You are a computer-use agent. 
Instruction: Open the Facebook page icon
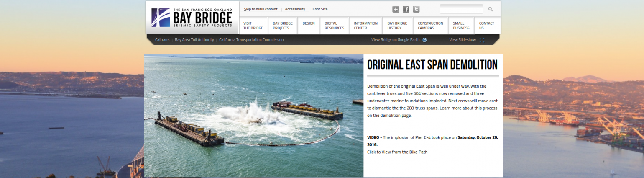[406, 9]
